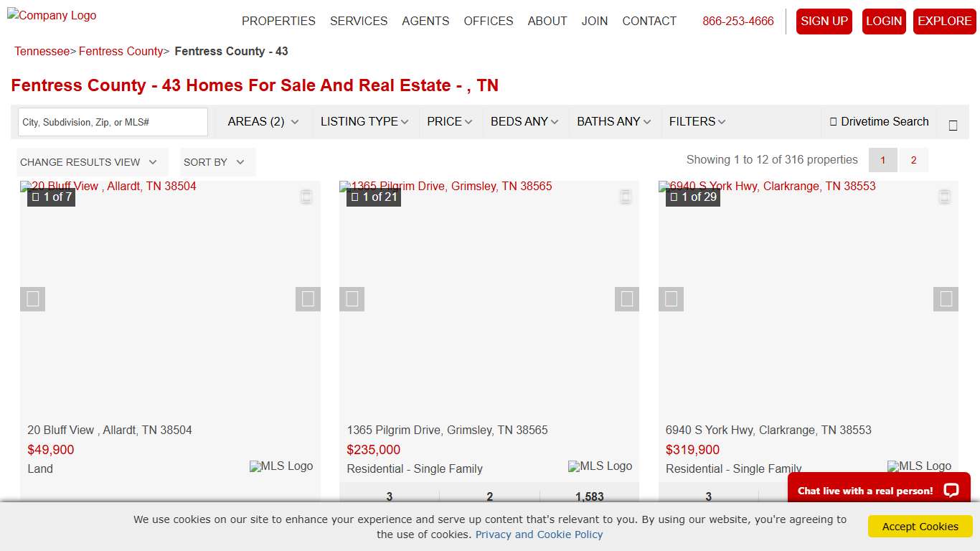Click the camera photo count icon on first listing
Screen dimensions: 980x551
coord(36,197)
